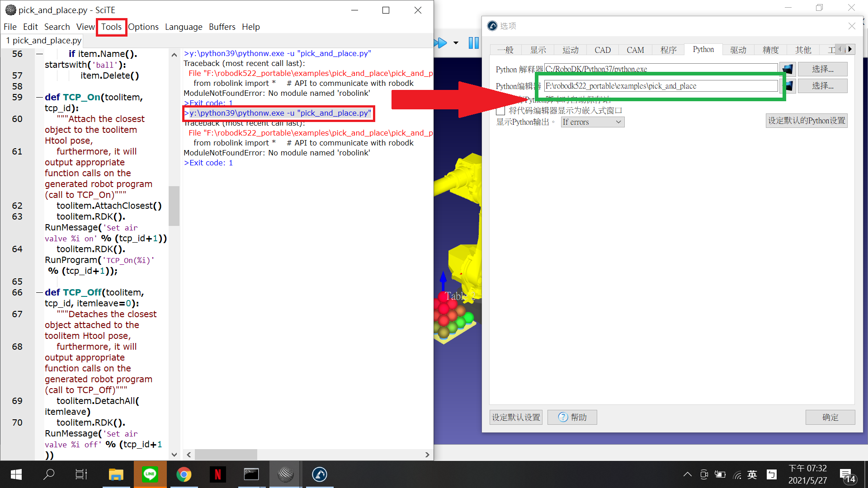Switch to the Command Prompt taskbar icon
This screenshot has width=868, height=488.
[251, 474]
